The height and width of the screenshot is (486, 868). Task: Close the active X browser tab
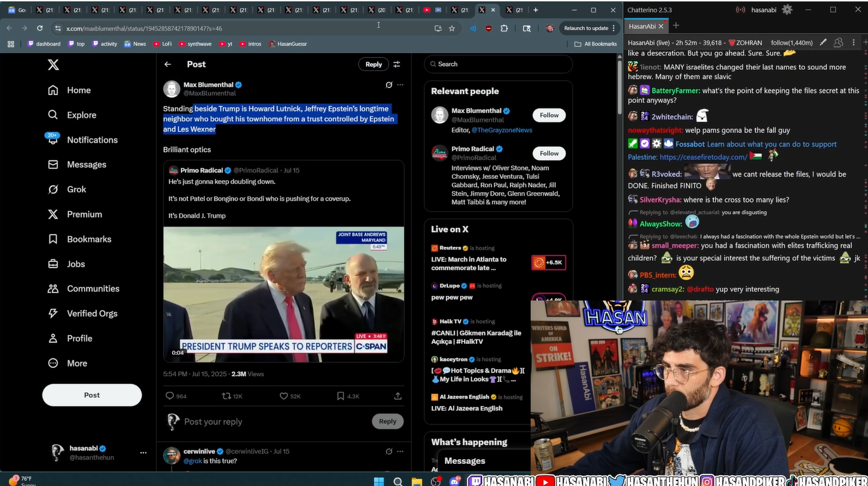pyautogui.click(x=493, y=10)
